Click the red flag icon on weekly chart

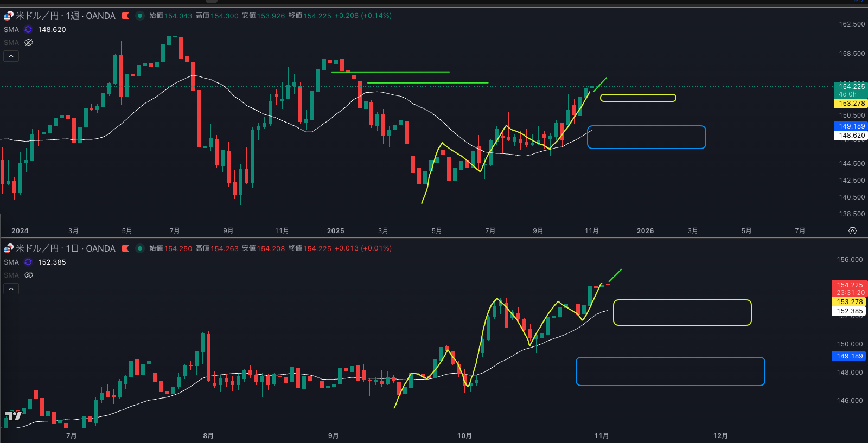click(x=125, y=16)
